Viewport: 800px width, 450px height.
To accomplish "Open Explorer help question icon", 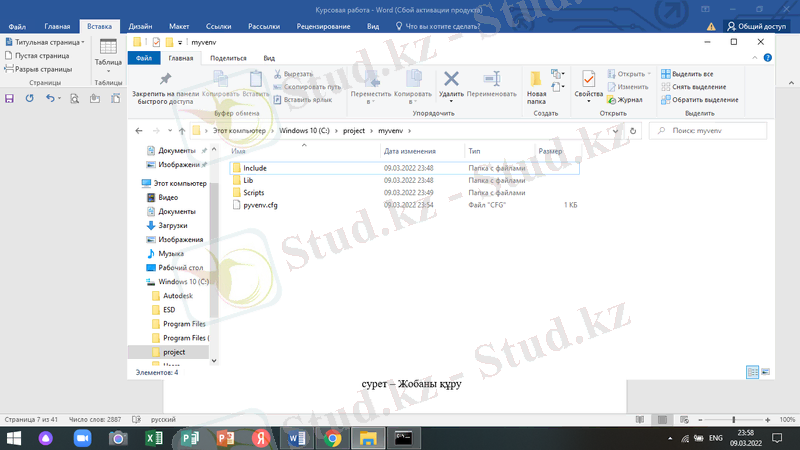I will coord(767,58).
